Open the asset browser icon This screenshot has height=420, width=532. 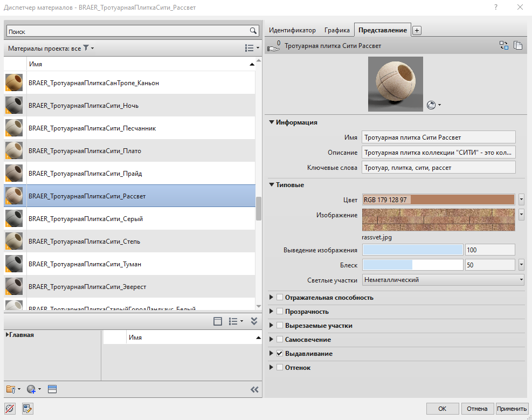[52, 389]
